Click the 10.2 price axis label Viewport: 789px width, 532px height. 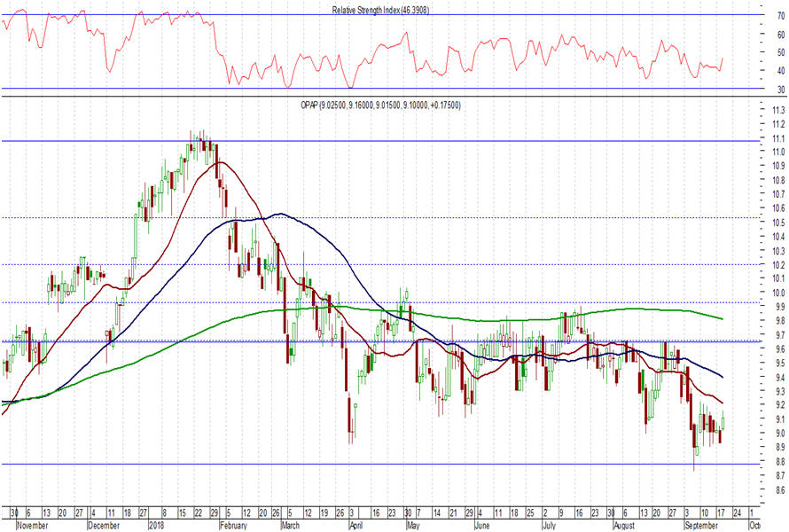(x=778, y=265)
